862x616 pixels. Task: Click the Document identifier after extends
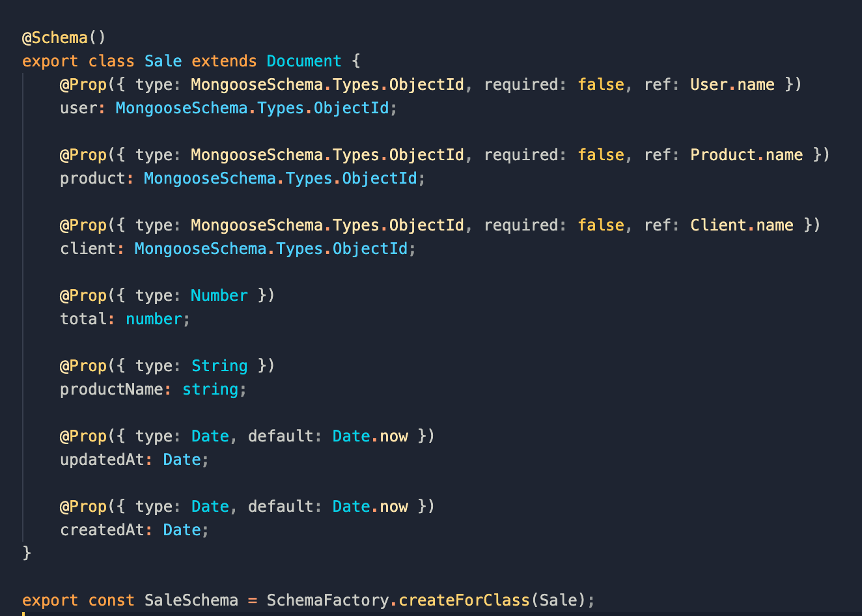303,61
